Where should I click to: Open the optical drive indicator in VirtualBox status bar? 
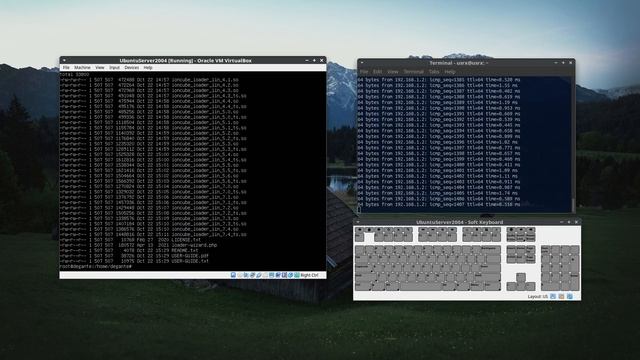(239, 275)
